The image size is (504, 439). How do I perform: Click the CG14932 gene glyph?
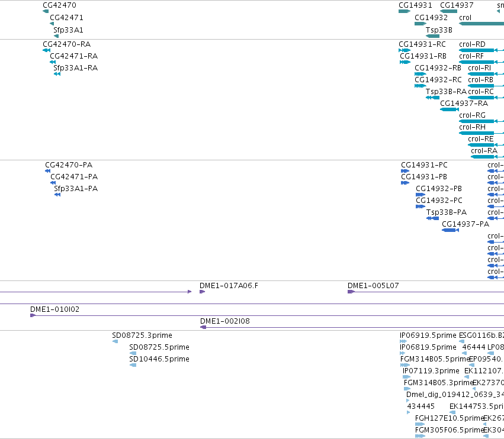coord(420,24)
